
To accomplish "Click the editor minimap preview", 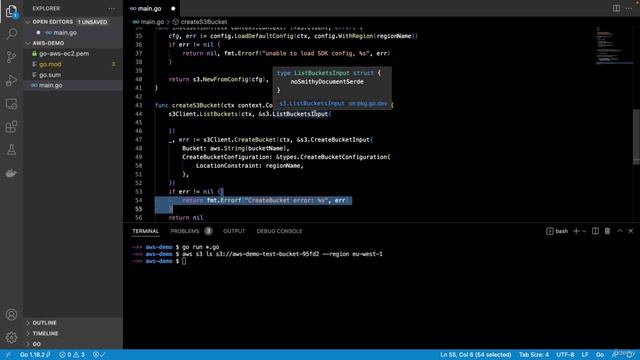I will [613, 45].
